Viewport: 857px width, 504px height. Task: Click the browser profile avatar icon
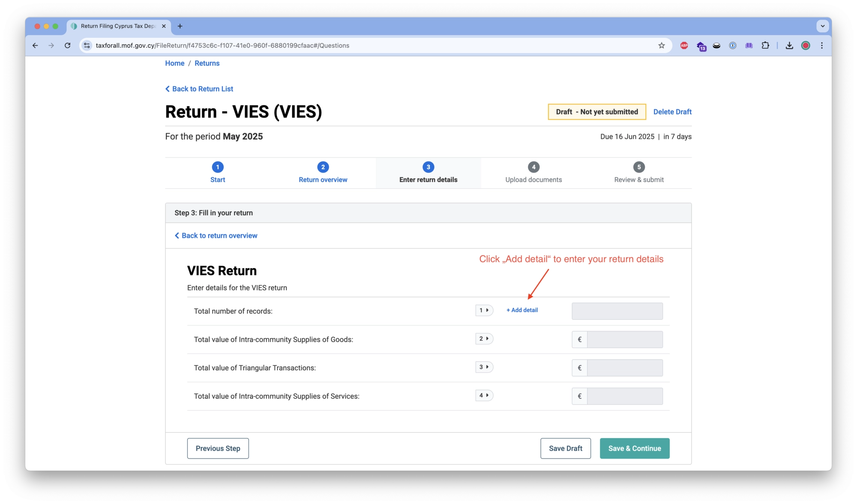[x=806, y=45]
